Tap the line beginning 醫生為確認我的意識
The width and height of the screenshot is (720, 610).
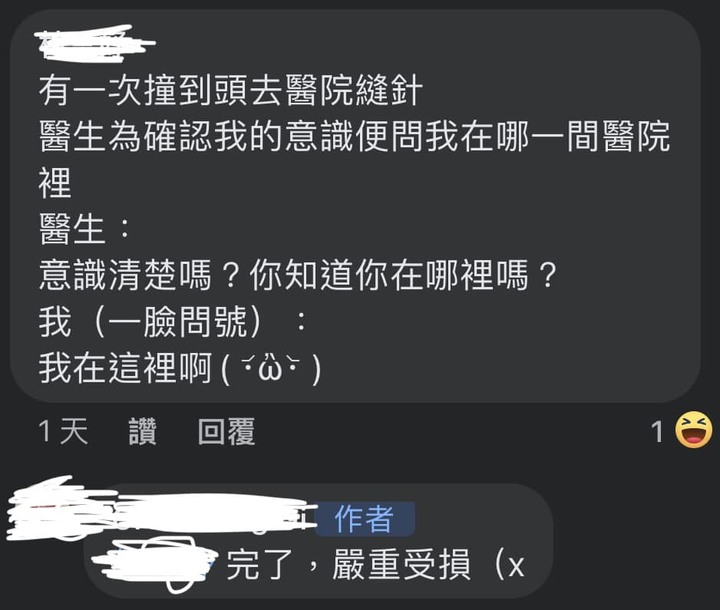(x=354, y=137)
